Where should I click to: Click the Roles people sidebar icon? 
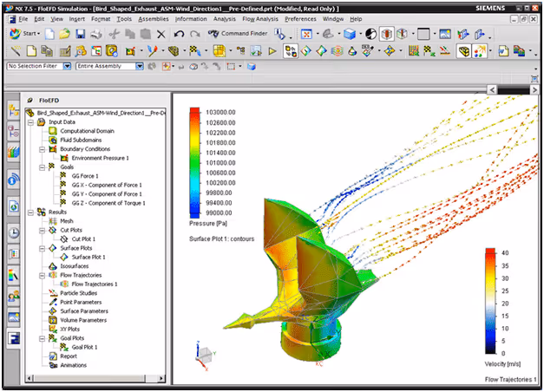tap(14, 297)
